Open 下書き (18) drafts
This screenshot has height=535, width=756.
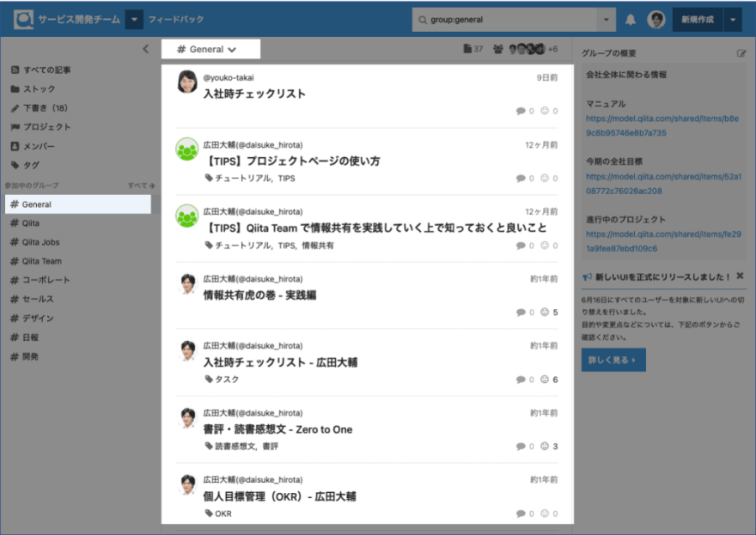pos(40,108)
